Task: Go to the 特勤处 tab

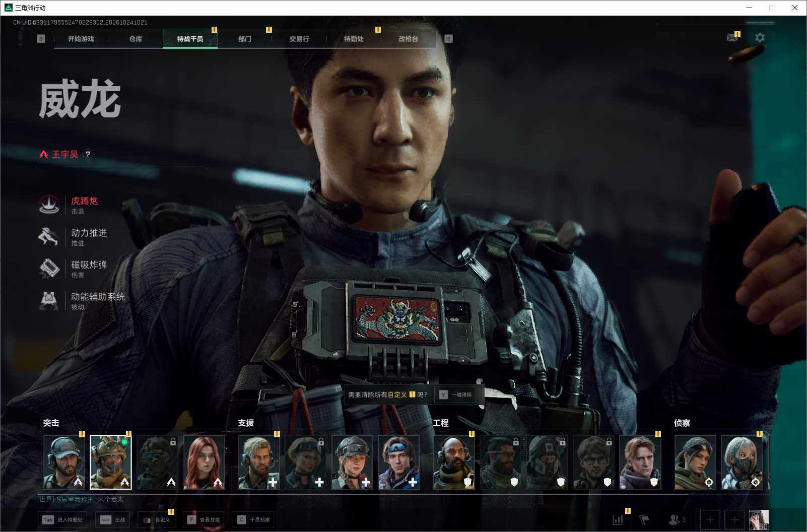Action: coord(354,39)
